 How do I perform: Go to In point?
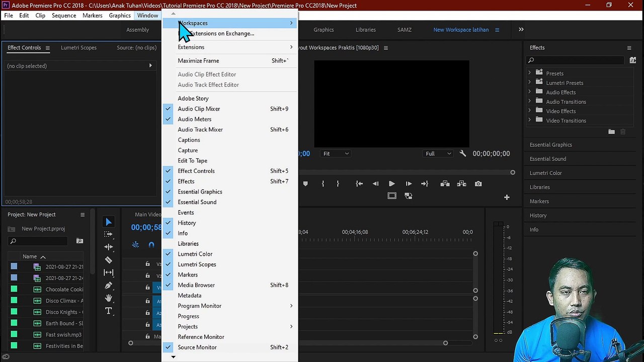359,184
